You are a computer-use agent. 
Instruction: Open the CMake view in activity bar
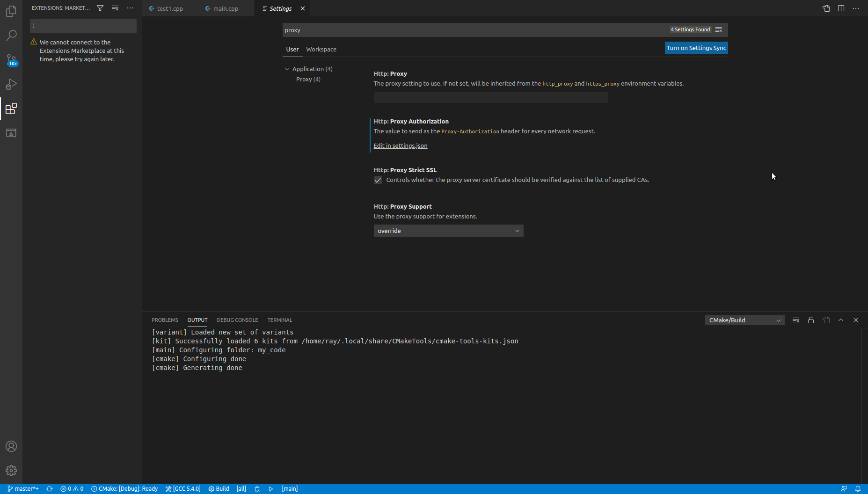click(x=11, y=133)
